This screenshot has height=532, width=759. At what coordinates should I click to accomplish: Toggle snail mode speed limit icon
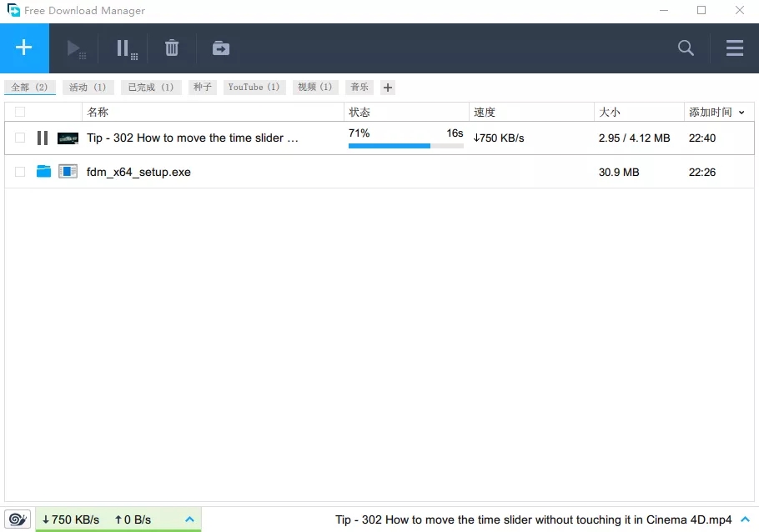pos(18,519)
